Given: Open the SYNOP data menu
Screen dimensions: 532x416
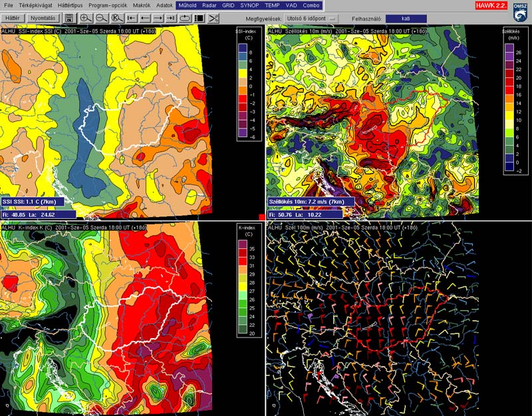Looking at the screenshot, I should point(249,5).
